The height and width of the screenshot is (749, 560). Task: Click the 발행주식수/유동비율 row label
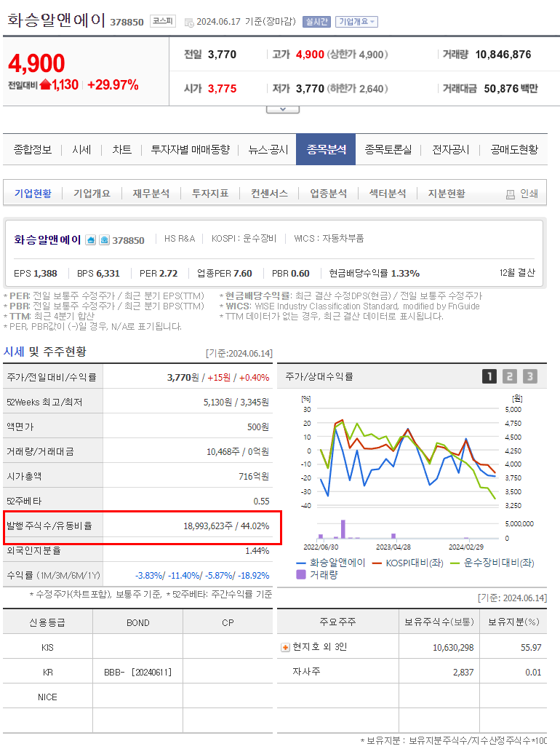[49, 526]
